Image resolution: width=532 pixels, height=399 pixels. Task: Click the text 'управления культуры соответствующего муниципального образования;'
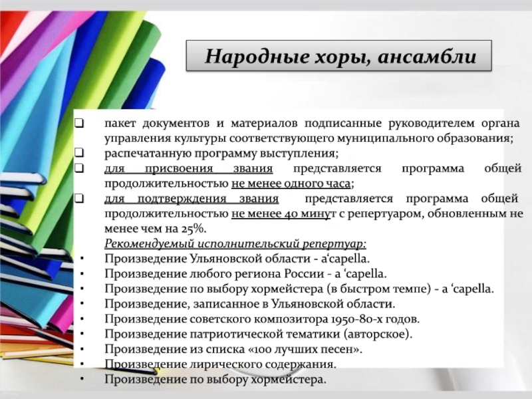[x=309, y=138]
